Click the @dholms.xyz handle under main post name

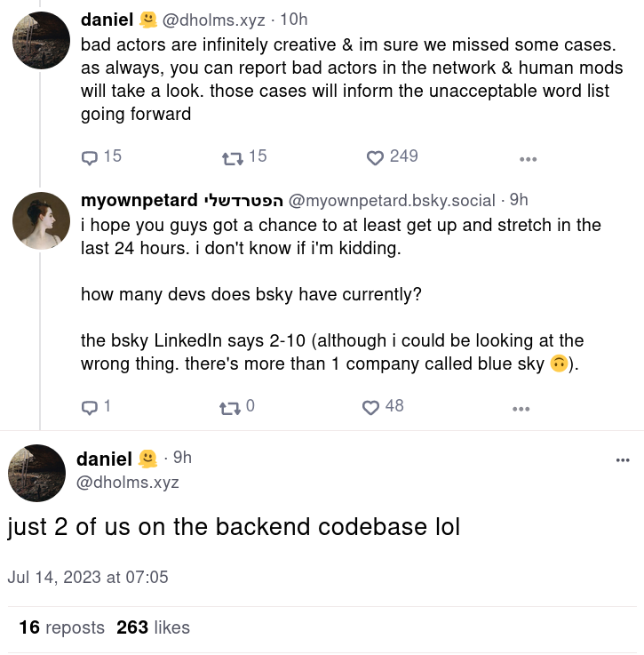click(128, 483)
